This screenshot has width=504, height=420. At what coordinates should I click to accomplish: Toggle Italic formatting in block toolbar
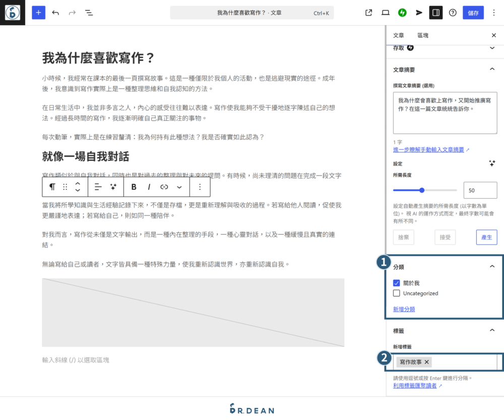[x=149, y=187]
